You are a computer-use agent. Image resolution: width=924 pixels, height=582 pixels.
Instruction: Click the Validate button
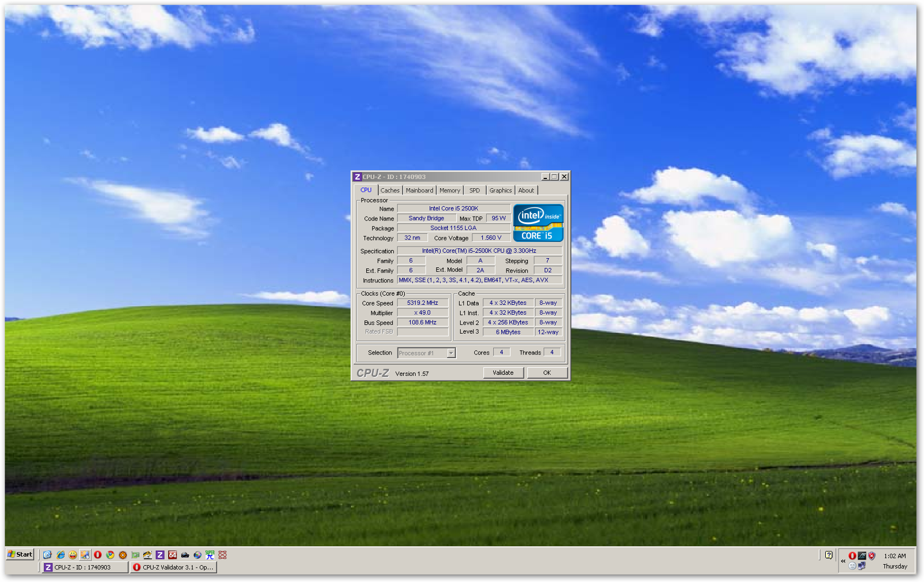503,373
